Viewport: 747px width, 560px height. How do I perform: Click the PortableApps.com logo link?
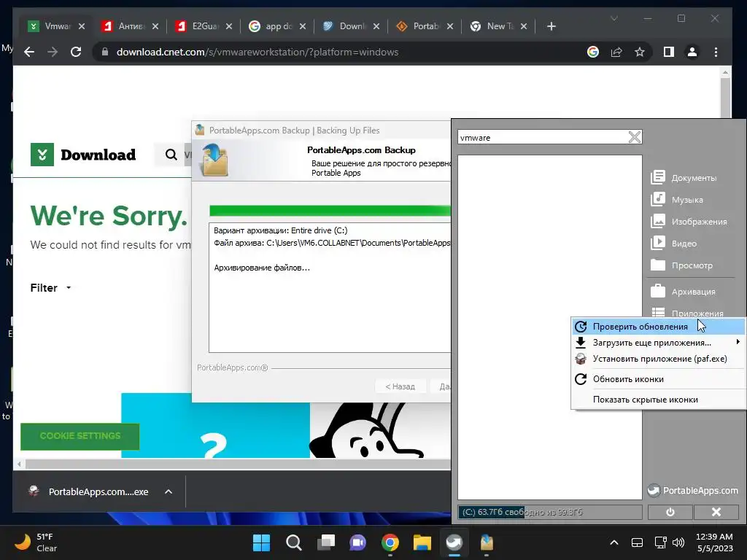pyautogui.click(x=693, y=491)
